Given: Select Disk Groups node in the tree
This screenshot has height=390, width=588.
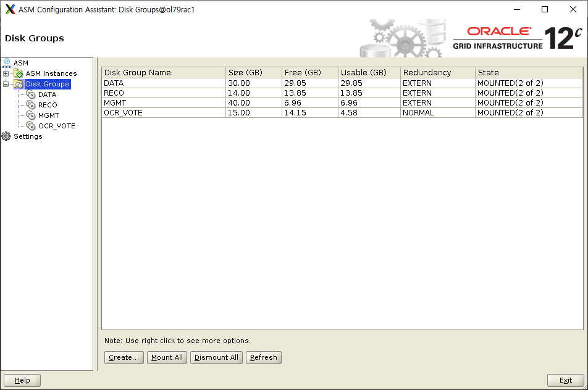Looking at the screenshot, I should (47, 84).
